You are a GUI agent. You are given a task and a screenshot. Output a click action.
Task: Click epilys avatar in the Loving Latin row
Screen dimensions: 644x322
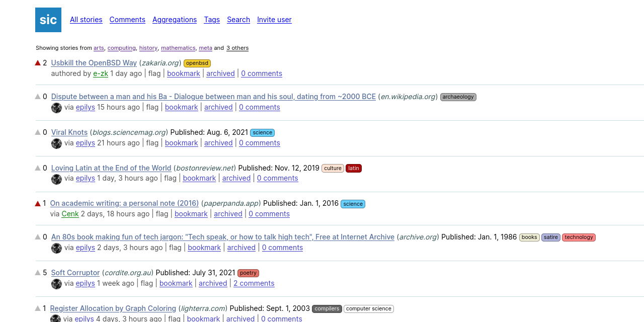(x=56, y=179)
